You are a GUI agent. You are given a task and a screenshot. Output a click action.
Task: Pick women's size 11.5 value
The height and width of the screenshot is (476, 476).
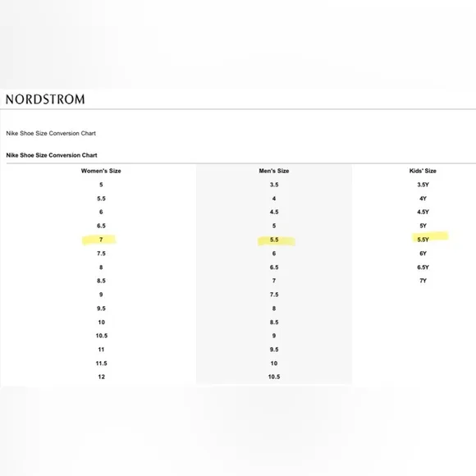point(102,364)
